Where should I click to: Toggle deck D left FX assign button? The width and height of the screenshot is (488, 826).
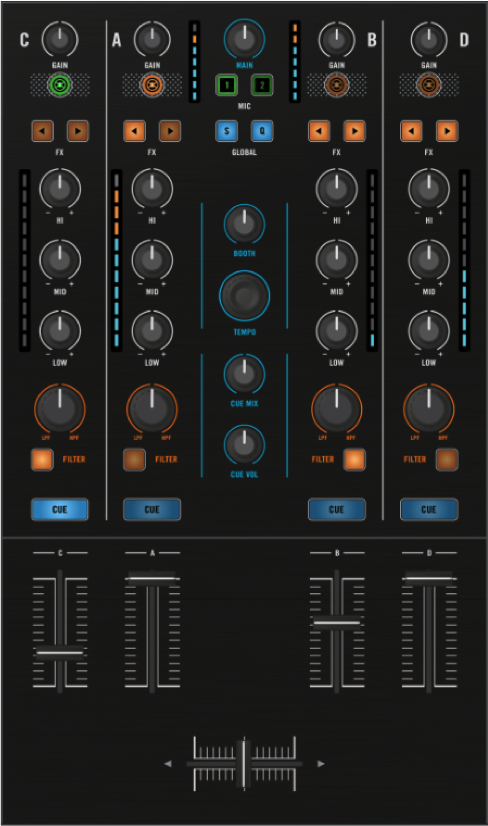pyautogui.click(x=411, y=131)
